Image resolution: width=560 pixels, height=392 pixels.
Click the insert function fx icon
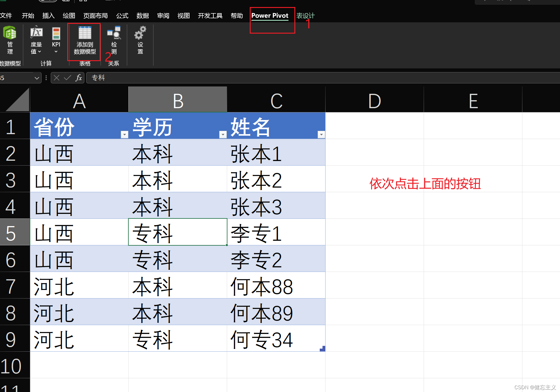pos(78,78)
